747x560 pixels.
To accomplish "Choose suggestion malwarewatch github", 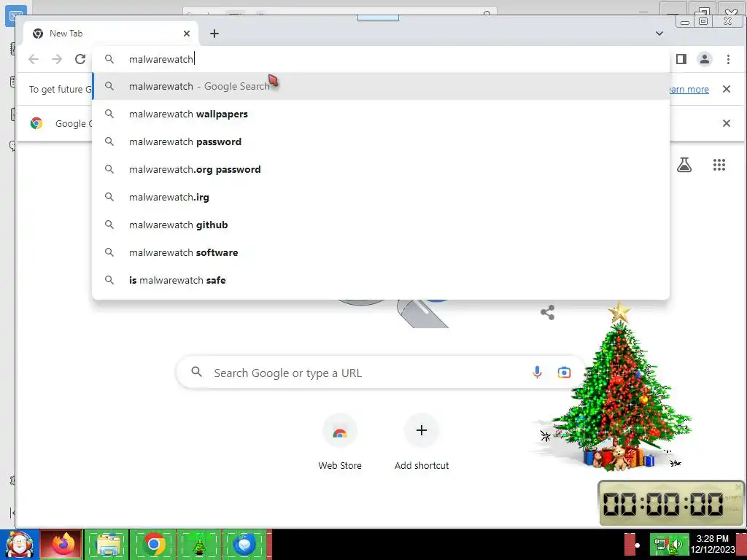I will point(381,225).
